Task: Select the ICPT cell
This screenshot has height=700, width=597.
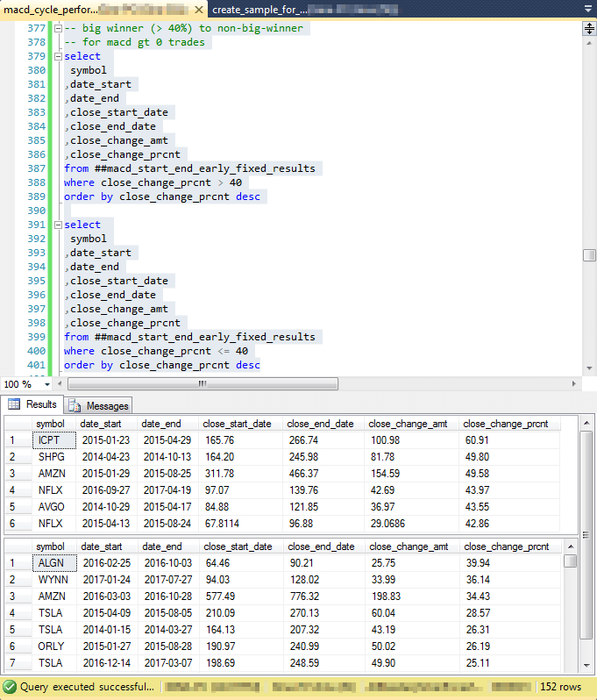Action: coord(54,440)
